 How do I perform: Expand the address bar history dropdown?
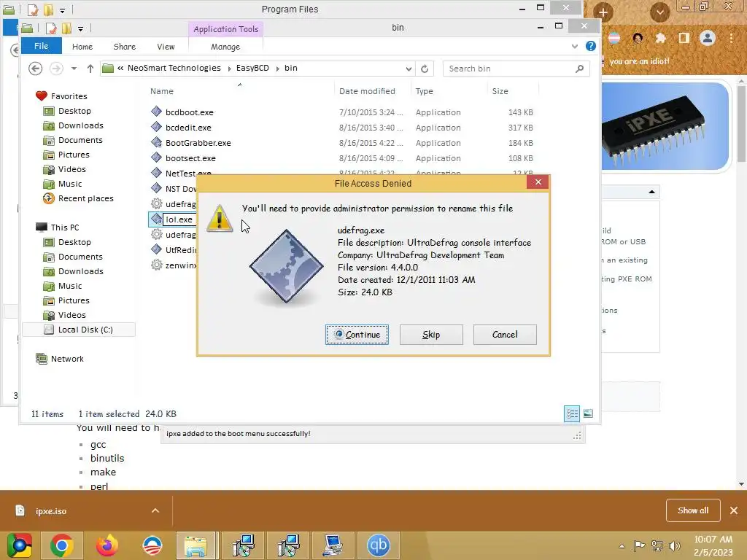click(409, 69)
